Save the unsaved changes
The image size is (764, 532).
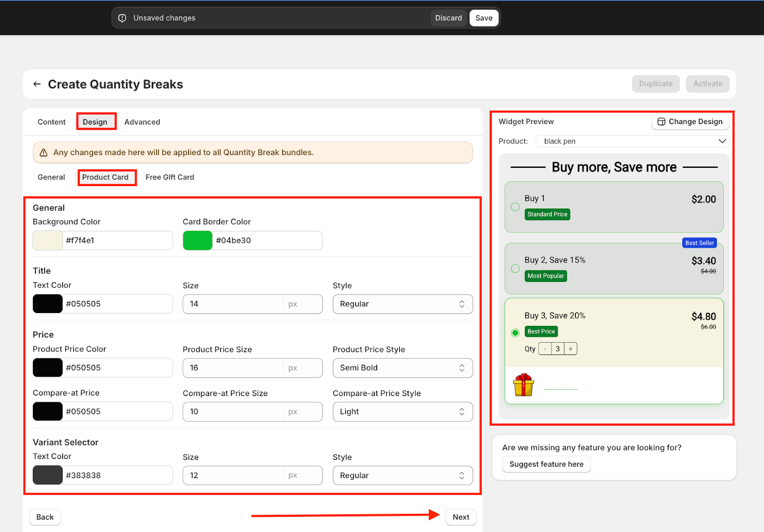tap(484, 18)
